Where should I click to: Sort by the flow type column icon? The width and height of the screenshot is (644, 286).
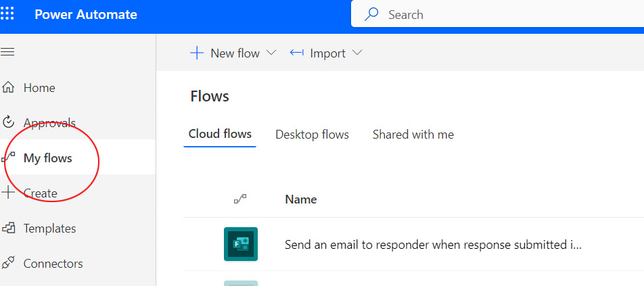[240, 199]
